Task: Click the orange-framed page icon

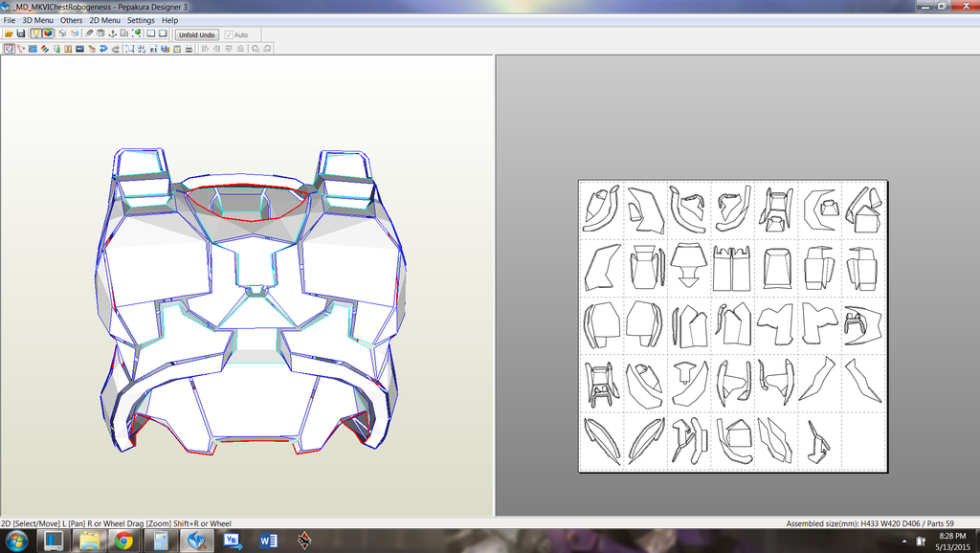Action: click(177, 49)
